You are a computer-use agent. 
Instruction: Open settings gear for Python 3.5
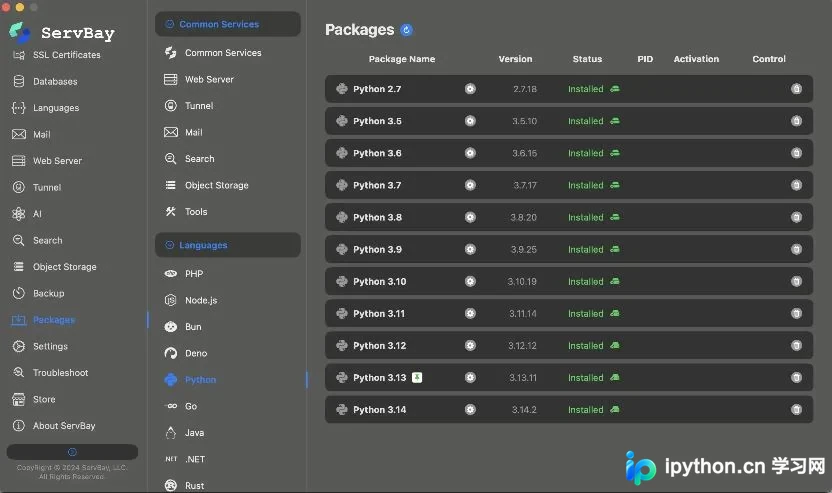(470, 121)
